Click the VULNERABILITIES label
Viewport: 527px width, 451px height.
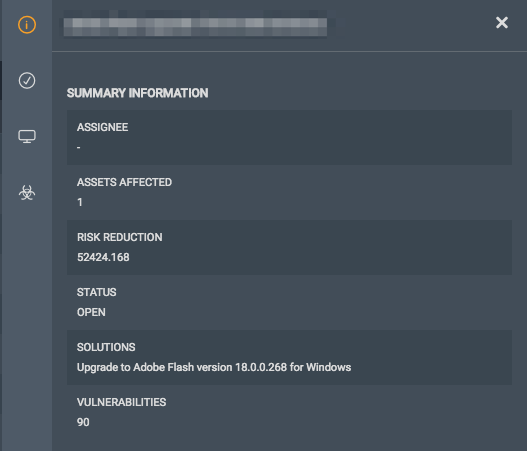tap(122, 402)
